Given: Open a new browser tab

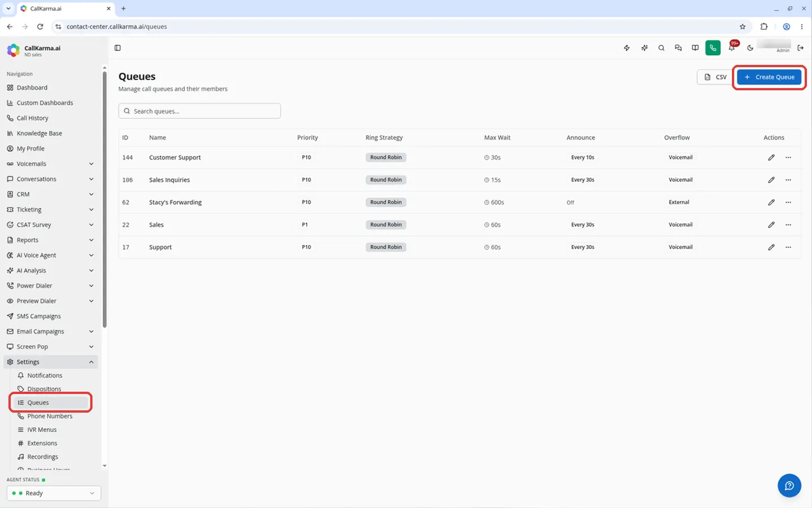Looking at the screenshot, I should [123, 8].
